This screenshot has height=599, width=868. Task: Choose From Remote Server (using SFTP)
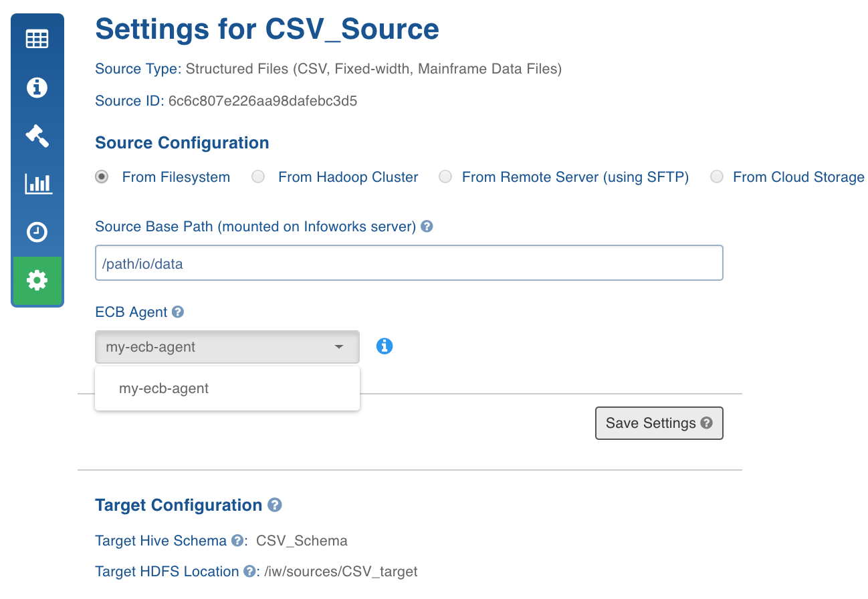coord(445,177)
